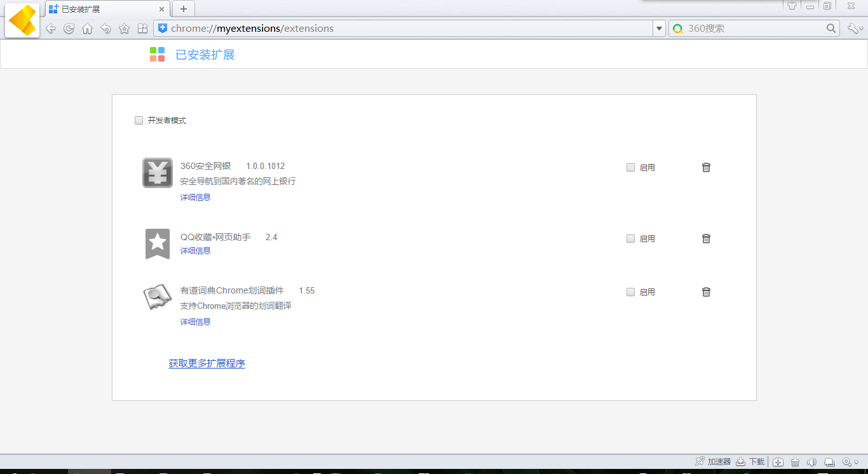The width and height of the screenshot is (868, 474).
Task: Click the favorites star icon in toolbar
Action: coord(125,29)
